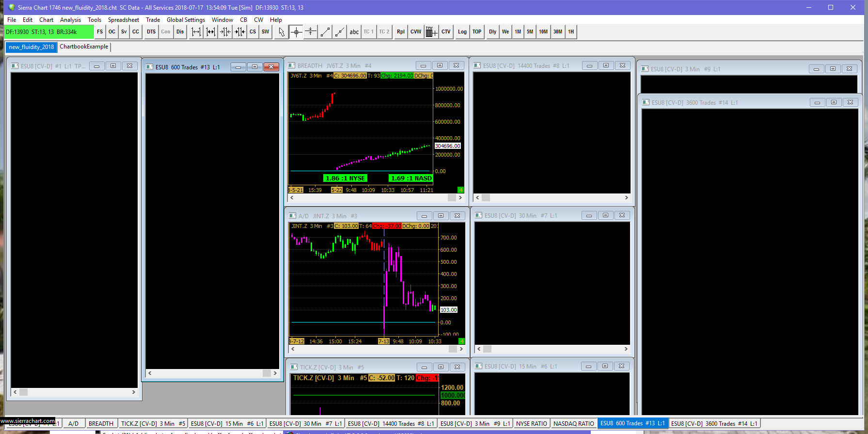
Task: Toggle the TOP toolbar button
Action: [477, 32]
